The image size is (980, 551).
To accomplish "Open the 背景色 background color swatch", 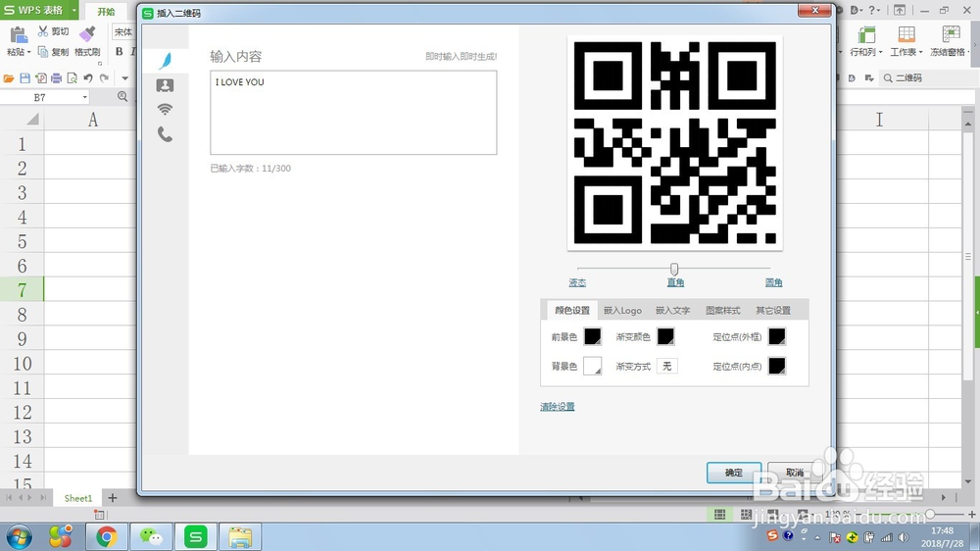I will coord(593,366).
